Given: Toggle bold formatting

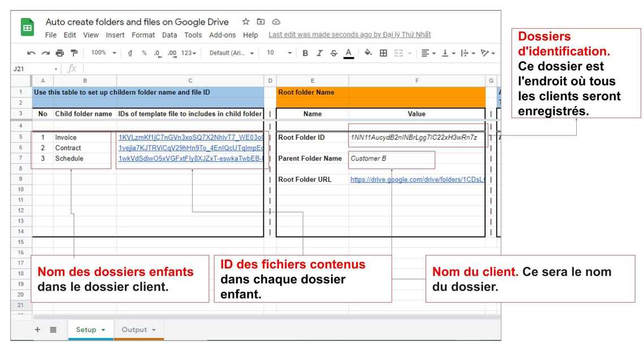Looking at the screenshot, I should pyautogui.click(x=305, y=53).
